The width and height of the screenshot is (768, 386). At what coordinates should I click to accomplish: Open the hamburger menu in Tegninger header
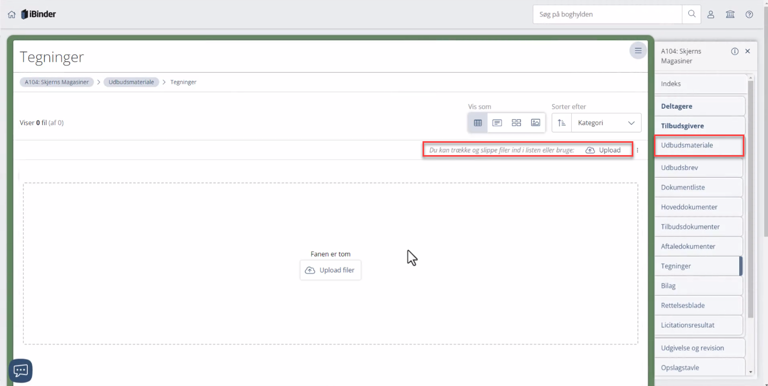click(x=638, y=50)
